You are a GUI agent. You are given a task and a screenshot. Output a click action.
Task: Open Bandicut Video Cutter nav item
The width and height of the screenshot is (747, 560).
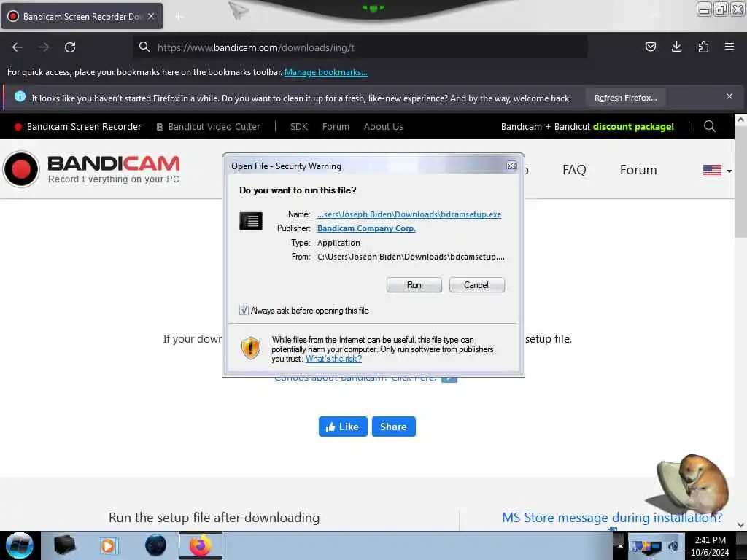209,127
